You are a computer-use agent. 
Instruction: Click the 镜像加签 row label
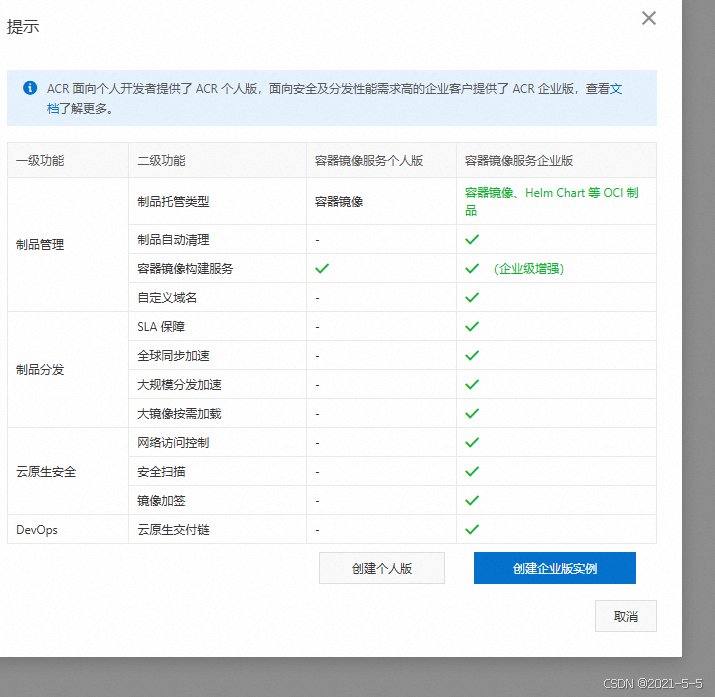(161, 501)
